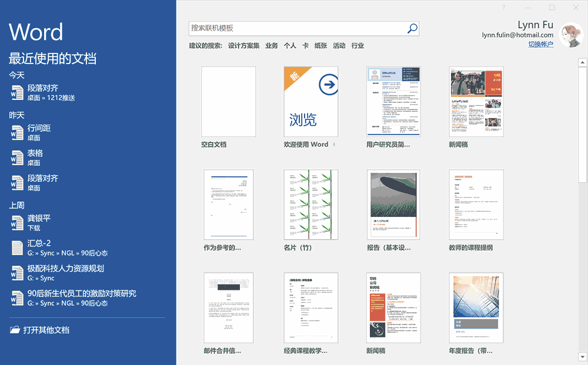Click the template gallery vertical scrollbar thumb
This screenshot has width=588, height=365.
point(582,125)
